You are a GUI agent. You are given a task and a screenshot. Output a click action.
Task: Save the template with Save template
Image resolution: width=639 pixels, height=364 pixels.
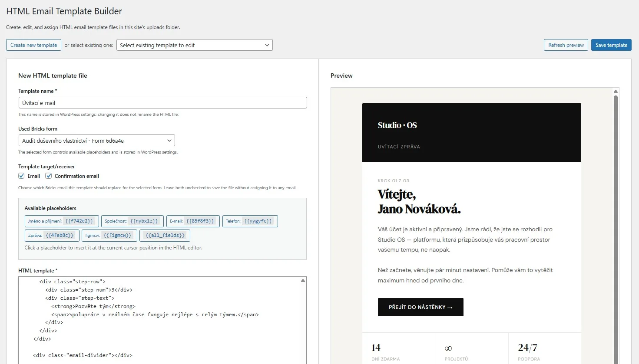pyautogui.click(x=611, y=45)
